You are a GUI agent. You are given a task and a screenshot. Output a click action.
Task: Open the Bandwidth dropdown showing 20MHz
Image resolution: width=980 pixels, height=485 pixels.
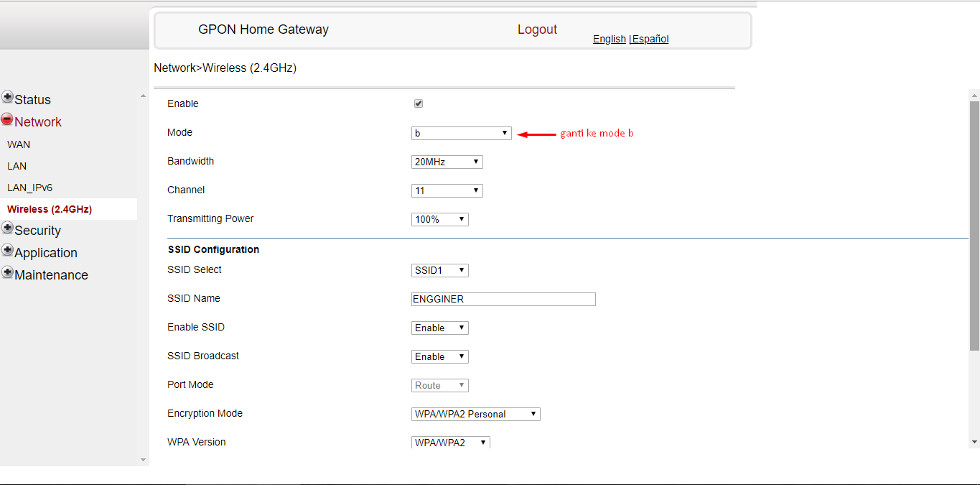(447, 162)
